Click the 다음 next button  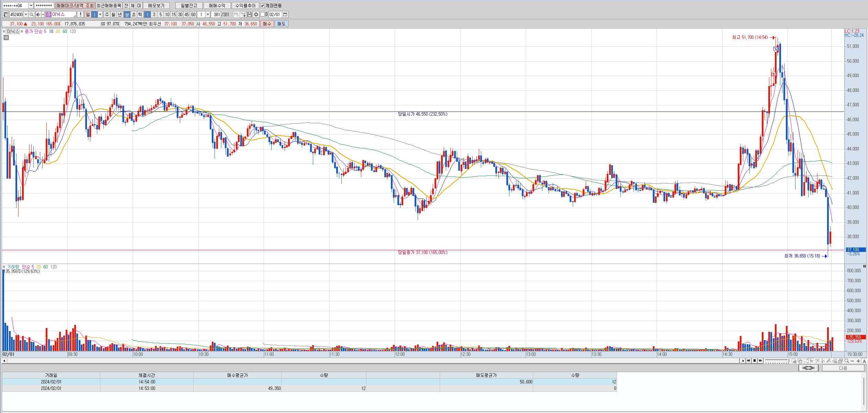point(843,368)
